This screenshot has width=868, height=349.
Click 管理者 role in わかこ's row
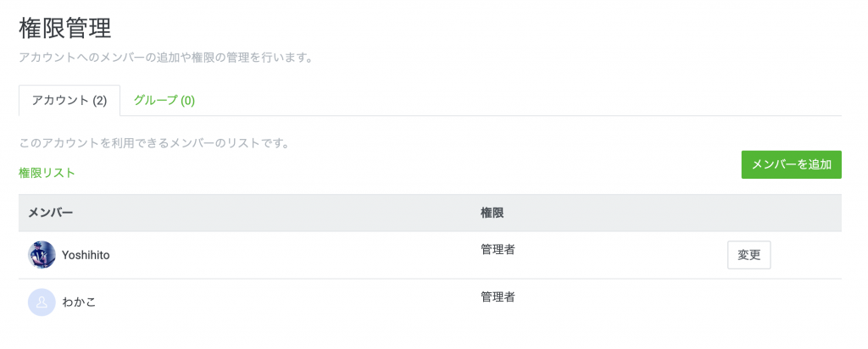point(498,297)
